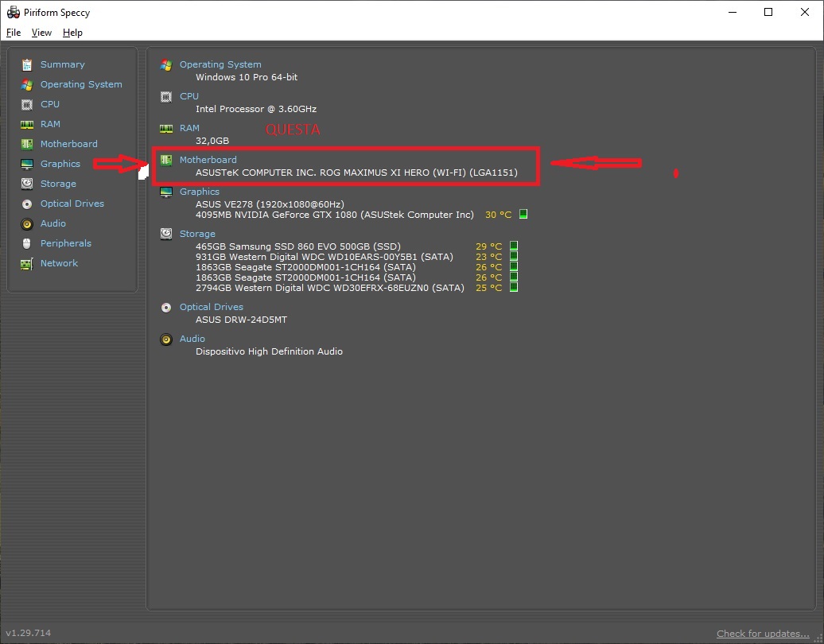Viewport: 824px width, 644px height.
Task: Click the Summary clipboard icon in sidebar
Action: click(27, 64)
